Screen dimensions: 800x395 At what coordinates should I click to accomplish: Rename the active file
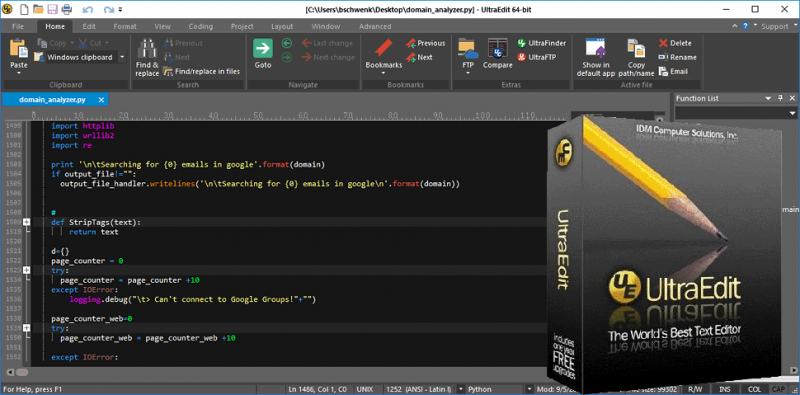point(677,57)
